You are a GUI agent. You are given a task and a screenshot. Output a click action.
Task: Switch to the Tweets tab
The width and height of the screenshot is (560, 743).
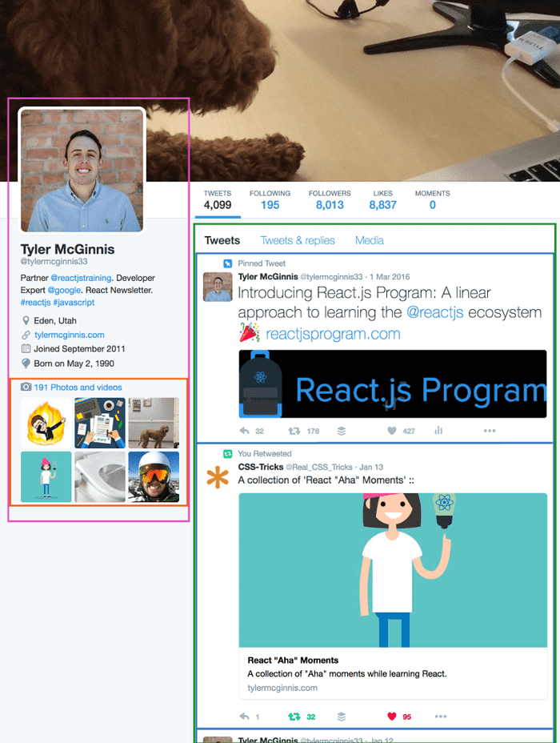click(222, 240)
